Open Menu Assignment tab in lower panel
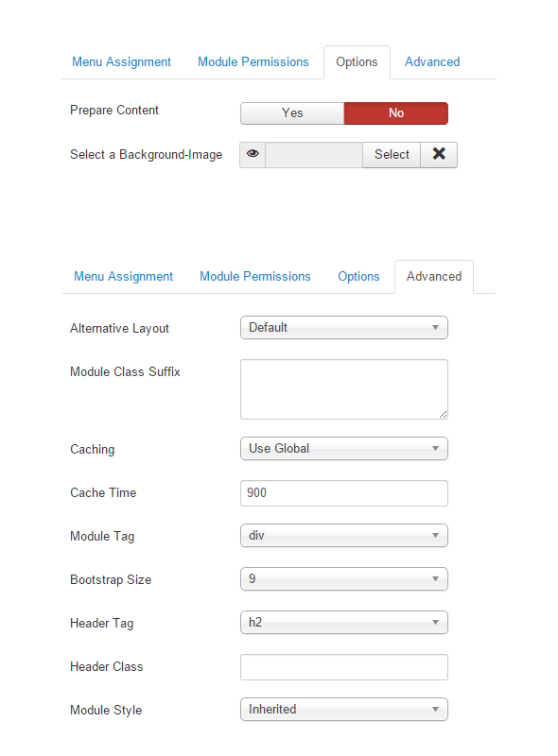Screen dimensions: 558x756 (123, 276)
